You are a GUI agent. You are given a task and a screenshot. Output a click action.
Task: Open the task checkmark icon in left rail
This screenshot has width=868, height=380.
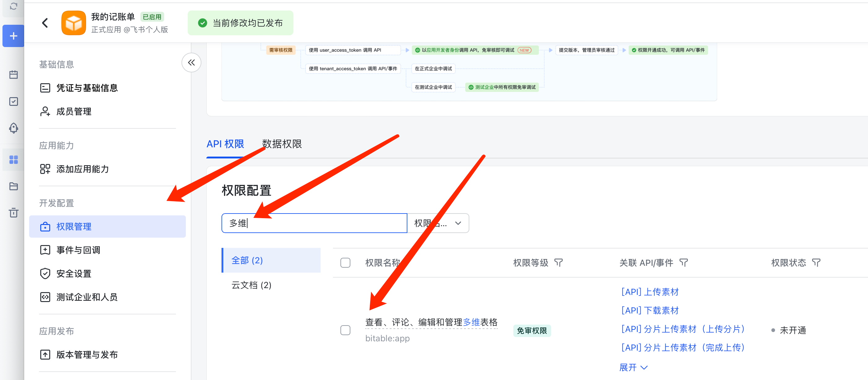(14, 101)
